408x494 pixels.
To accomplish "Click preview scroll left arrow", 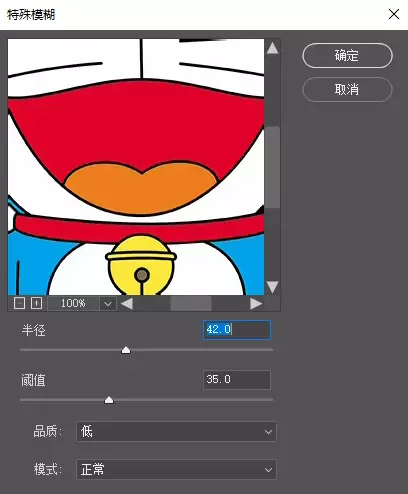I will point(127,304).
